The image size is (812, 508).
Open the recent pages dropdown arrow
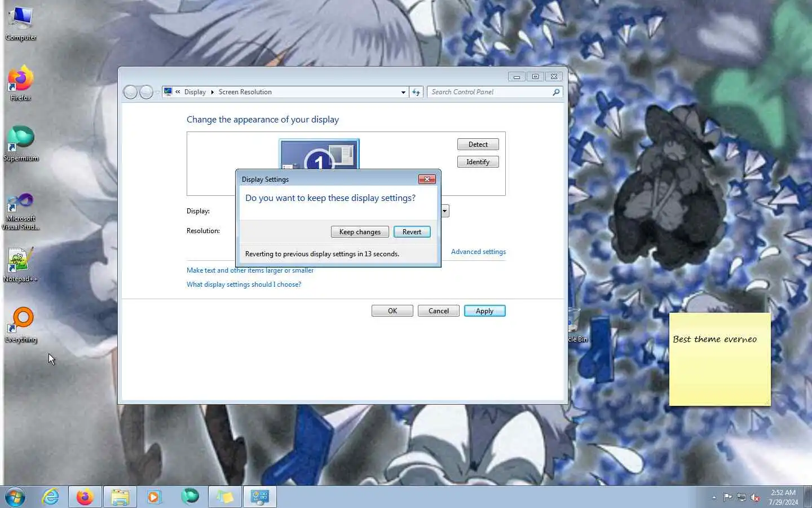pos(157,92)
